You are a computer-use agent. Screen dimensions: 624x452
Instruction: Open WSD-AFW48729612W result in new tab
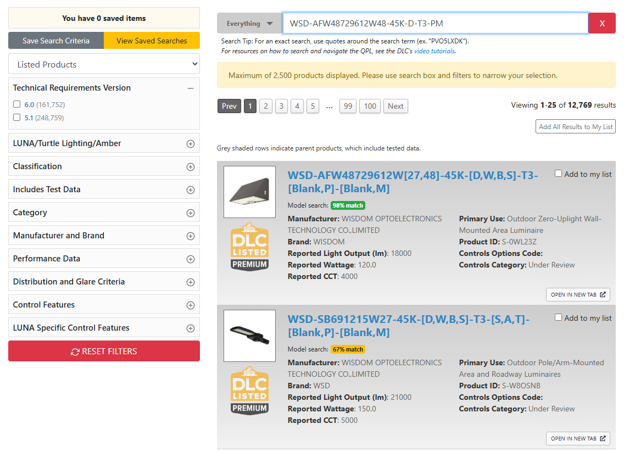[578, 294]
